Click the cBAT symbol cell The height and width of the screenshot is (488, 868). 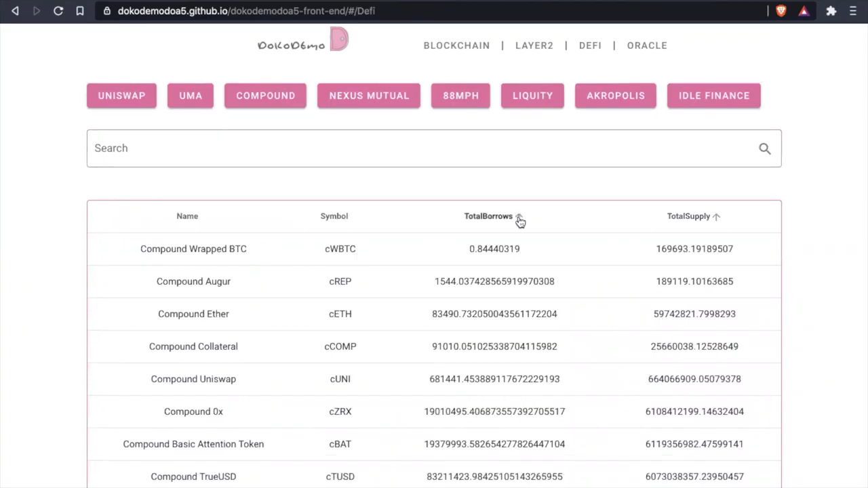coord(340,444)
